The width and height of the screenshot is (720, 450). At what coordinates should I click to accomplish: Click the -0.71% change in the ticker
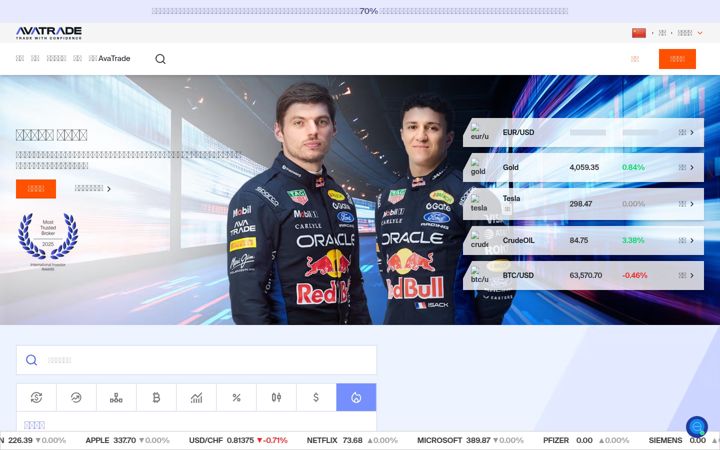pyautogui.click(x=272, y=440)
